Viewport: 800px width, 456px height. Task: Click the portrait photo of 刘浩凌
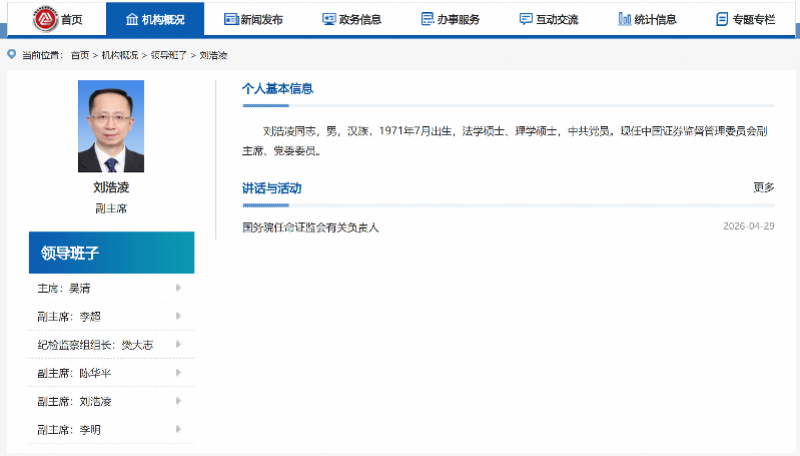111,126
